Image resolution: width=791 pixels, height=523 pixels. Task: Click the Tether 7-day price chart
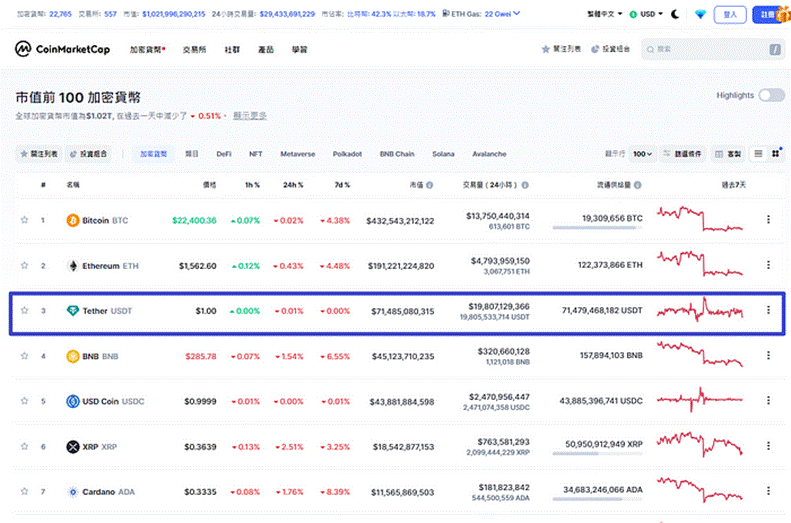pos(700,311)
